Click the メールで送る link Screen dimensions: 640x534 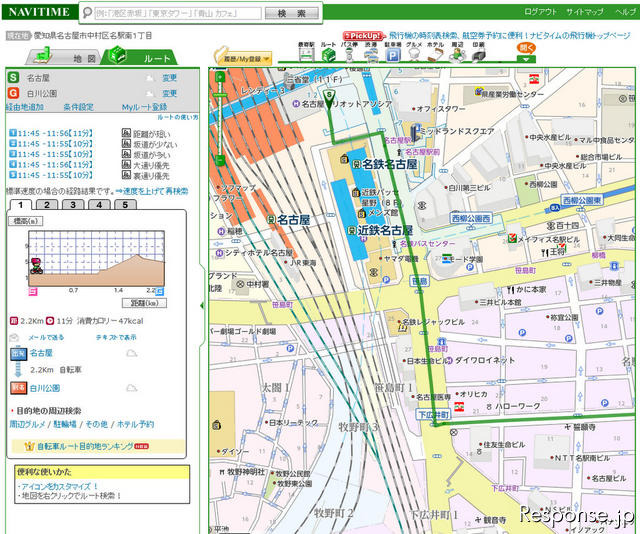[x=46, y=337]
